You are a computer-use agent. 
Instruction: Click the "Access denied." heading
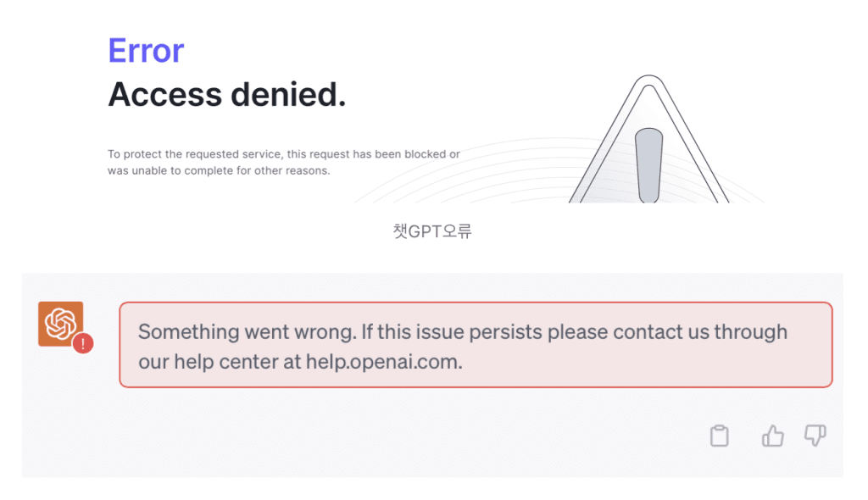[227, 94]
